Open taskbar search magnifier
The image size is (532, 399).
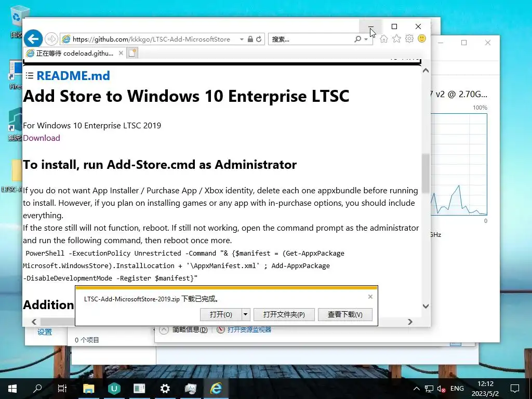(37, 389)
